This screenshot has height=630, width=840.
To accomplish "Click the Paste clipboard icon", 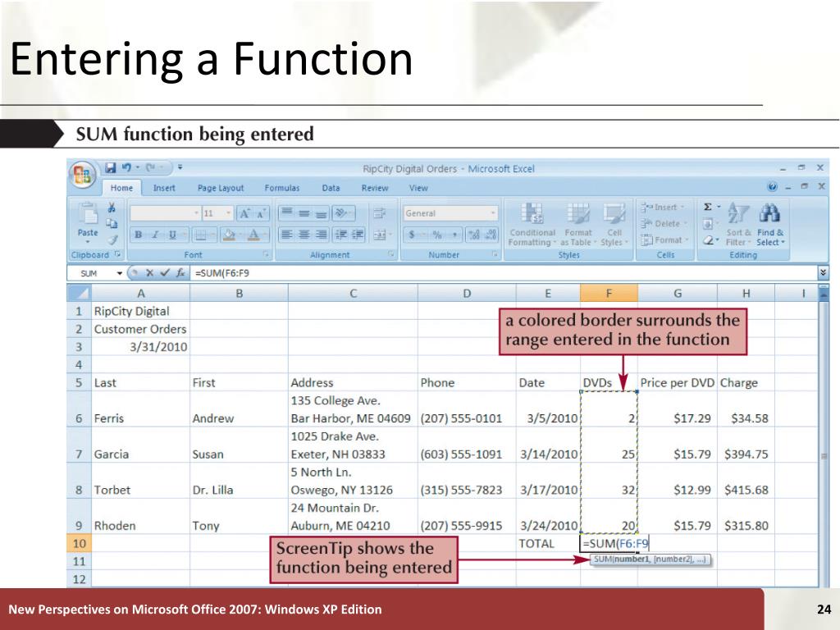I will (88, 214).
